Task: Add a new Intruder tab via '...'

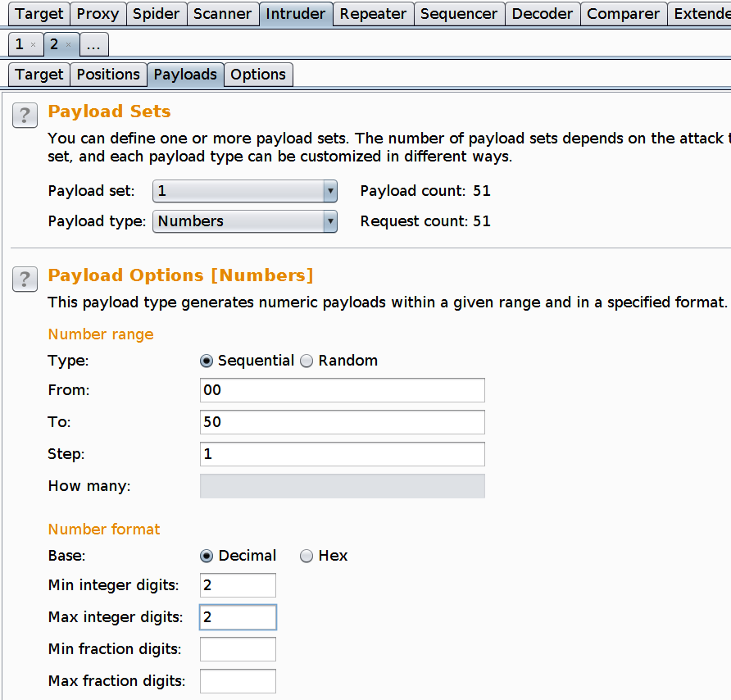Action: [95, 45]
